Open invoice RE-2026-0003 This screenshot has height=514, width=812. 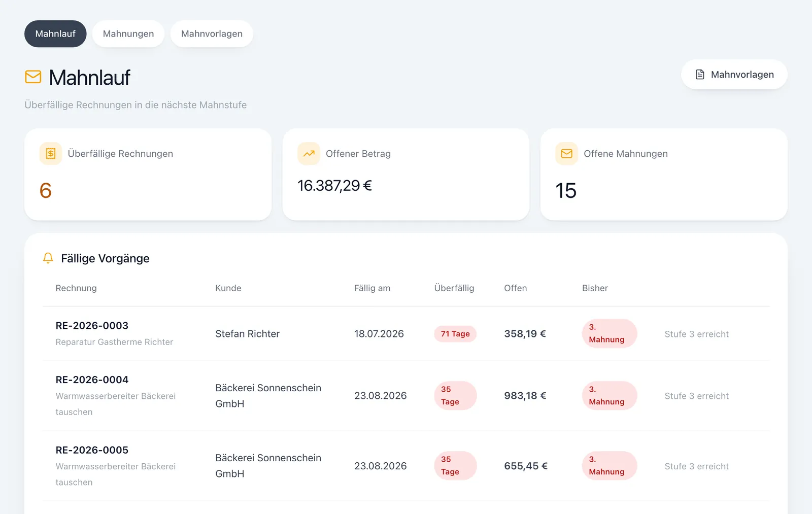[x=92, y=326]
